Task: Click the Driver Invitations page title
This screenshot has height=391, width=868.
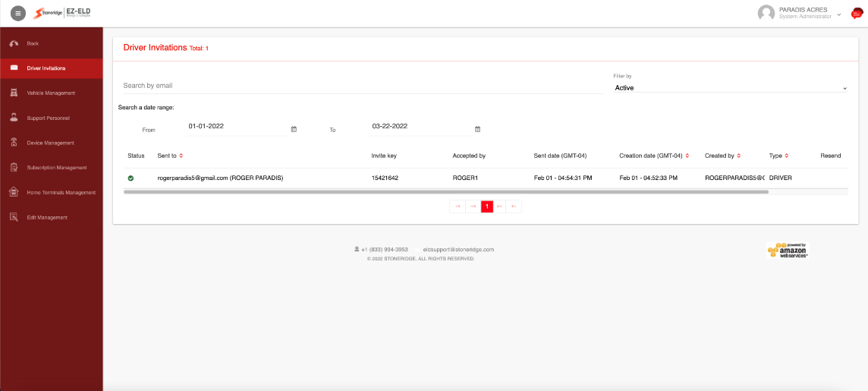Action: [x=155, y=48]
